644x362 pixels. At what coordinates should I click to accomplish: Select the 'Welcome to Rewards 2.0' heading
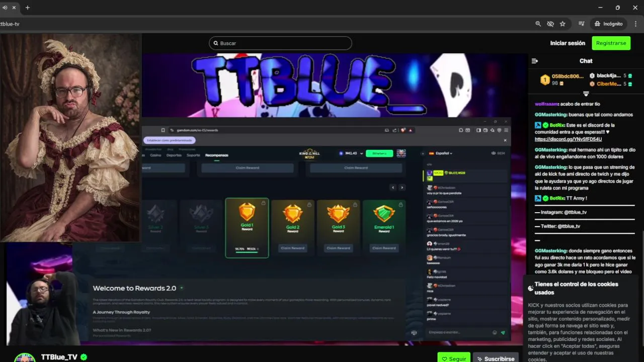(134, 288)
